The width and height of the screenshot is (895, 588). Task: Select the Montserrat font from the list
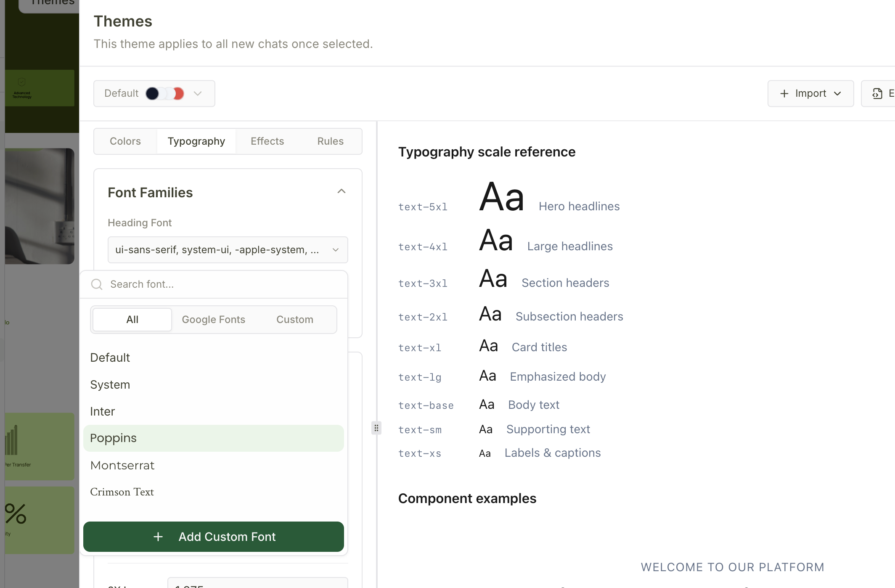122,465
